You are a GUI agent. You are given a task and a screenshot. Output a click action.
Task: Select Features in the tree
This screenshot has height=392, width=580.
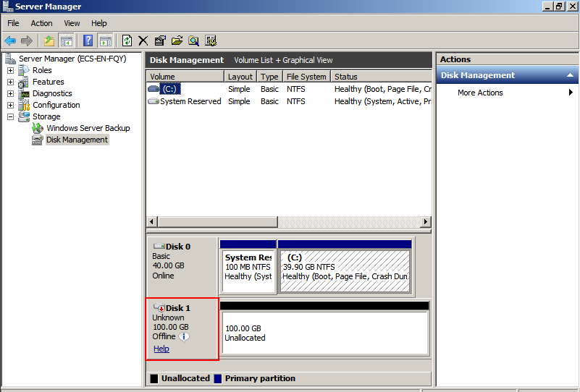pos(48,82)
